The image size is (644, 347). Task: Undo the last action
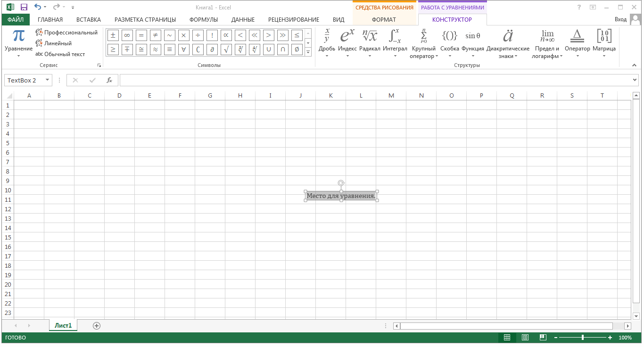pyautogui.click(x=38, y=7)
